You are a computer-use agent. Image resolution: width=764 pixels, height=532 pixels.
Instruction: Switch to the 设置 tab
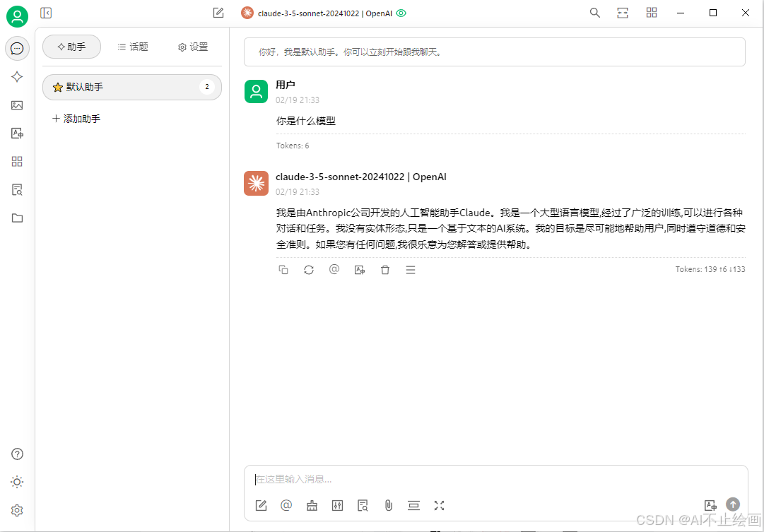click(x=193, y=47)
